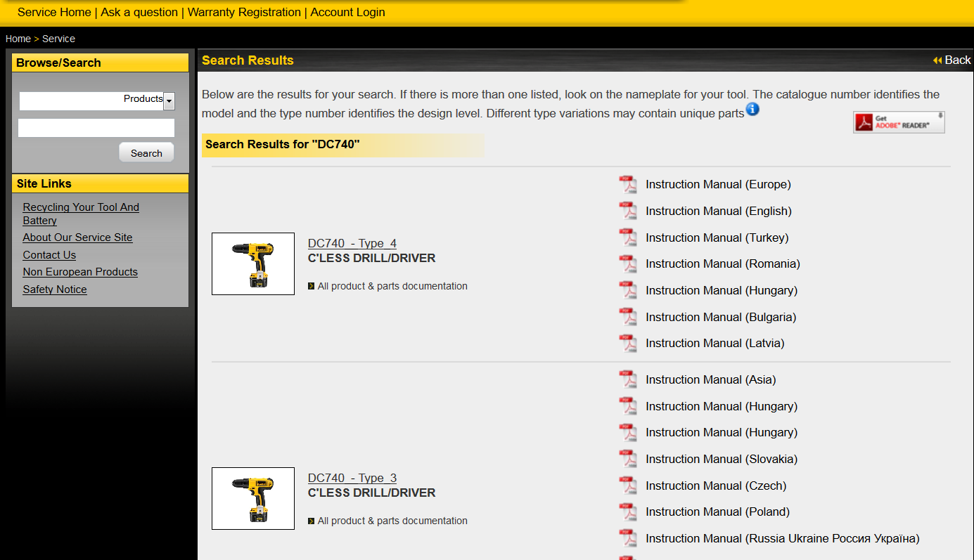Click the drill thumbnail for DC740 Type 4
The height and width of the screenshot is (560, 974).
click(253, 263)
